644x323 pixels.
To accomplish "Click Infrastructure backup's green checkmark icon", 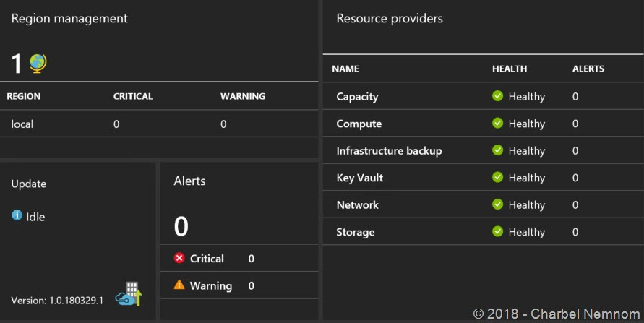I will click(497, 150).
